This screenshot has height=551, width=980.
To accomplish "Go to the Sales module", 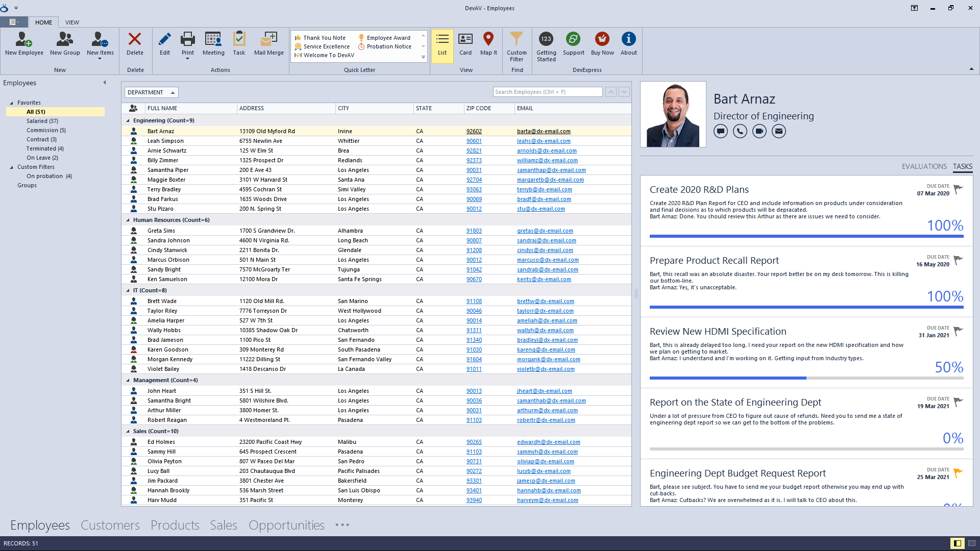I will (x=224, y=525).
